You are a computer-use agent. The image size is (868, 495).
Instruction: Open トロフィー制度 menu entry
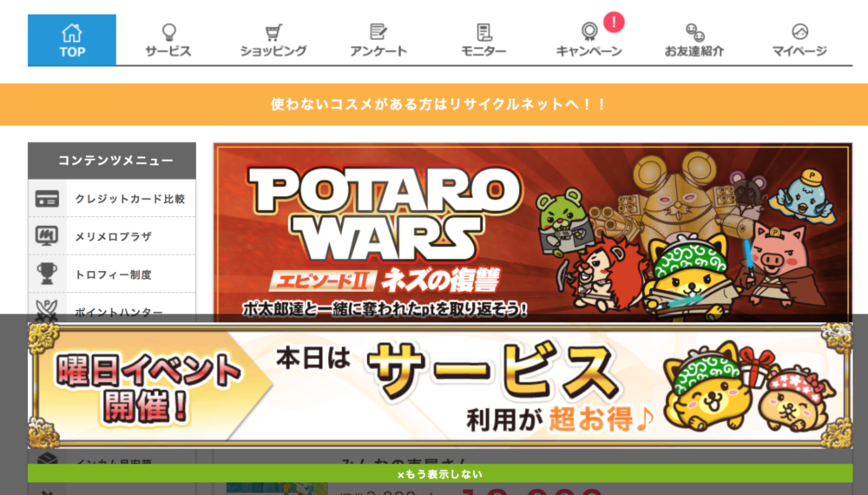click(x=112, y=274)
